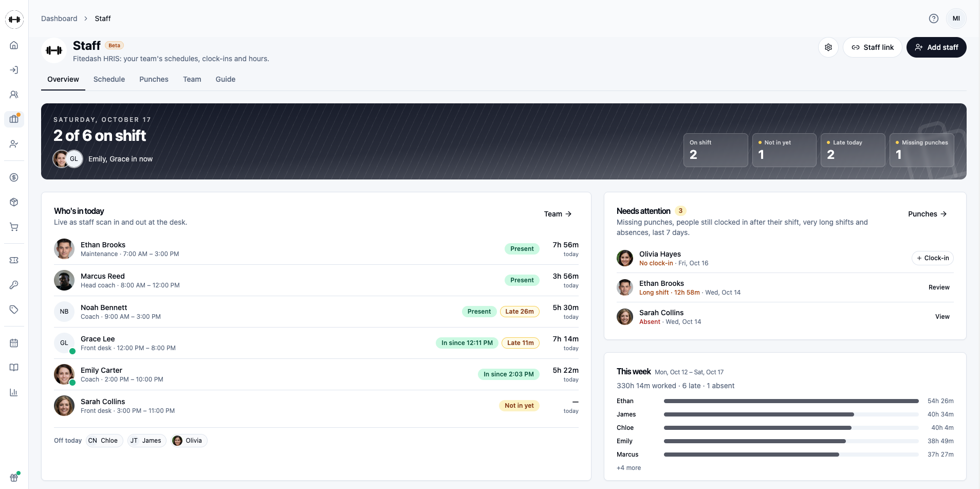This screenshot has width=980, height=489.
Task: Open the Team tab
Action: point(192,79)
